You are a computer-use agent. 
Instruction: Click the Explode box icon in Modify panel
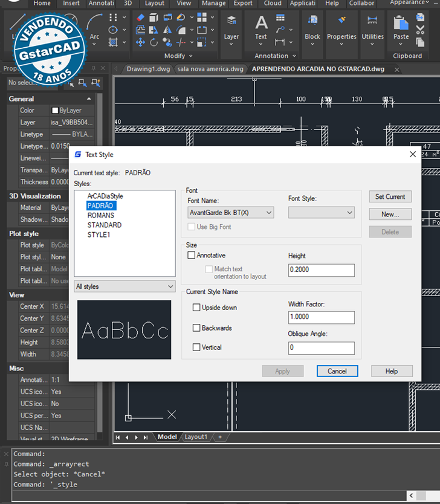pyautogui.click(x=154, y=17)
